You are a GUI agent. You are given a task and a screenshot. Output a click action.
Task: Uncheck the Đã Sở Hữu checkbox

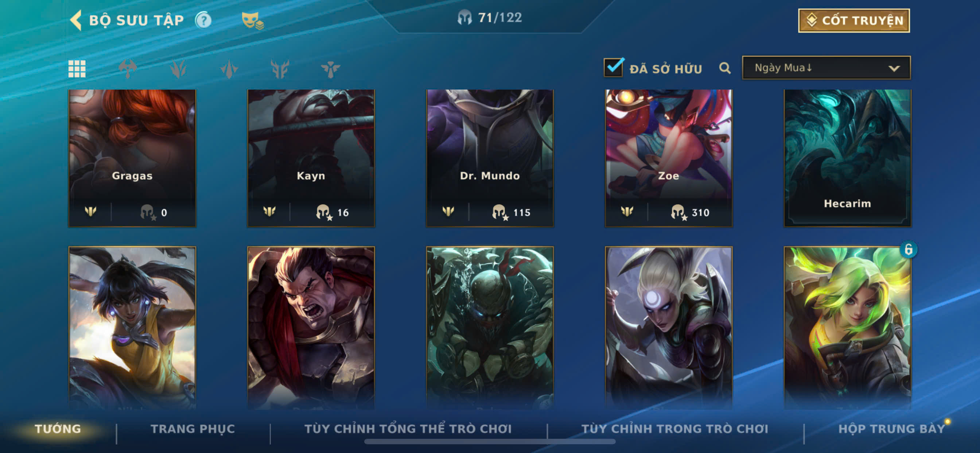(614, 68)
